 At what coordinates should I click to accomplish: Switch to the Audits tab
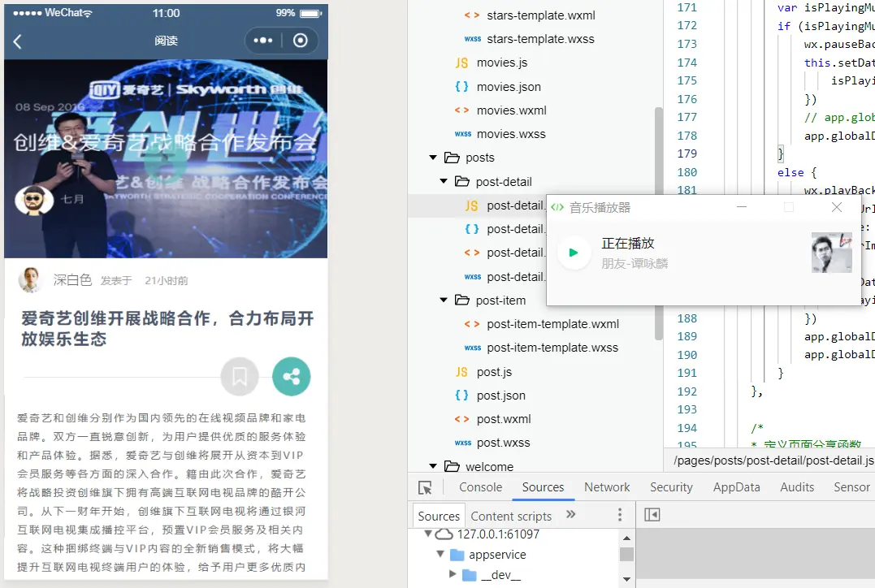797,487
